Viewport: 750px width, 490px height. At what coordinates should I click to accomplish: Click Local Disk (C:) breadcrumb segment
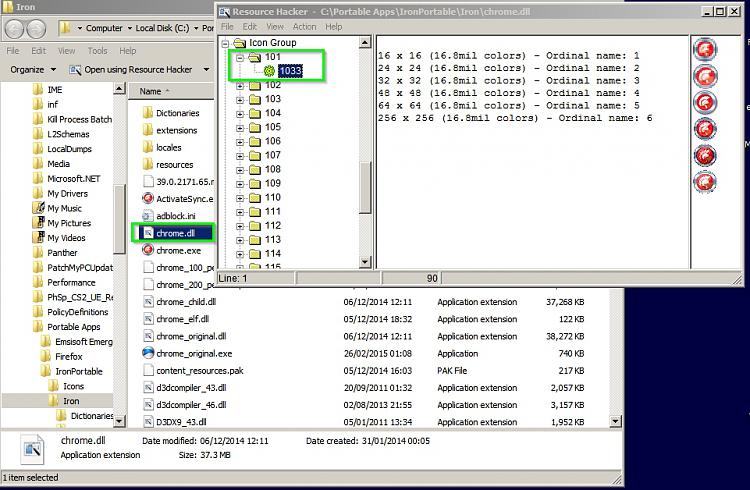tap(162, 28)
